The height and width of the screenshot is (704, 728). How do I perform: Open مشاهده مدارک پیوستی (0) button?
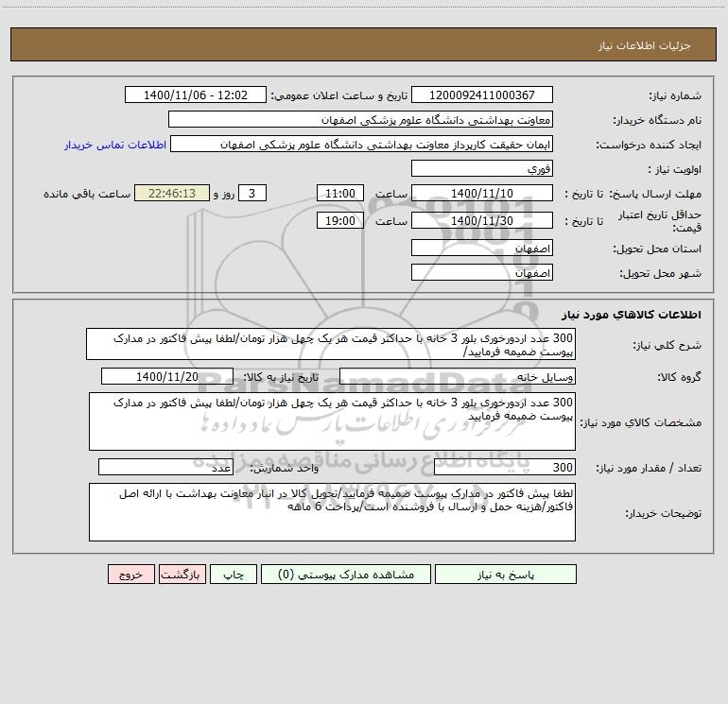point(346,575)
